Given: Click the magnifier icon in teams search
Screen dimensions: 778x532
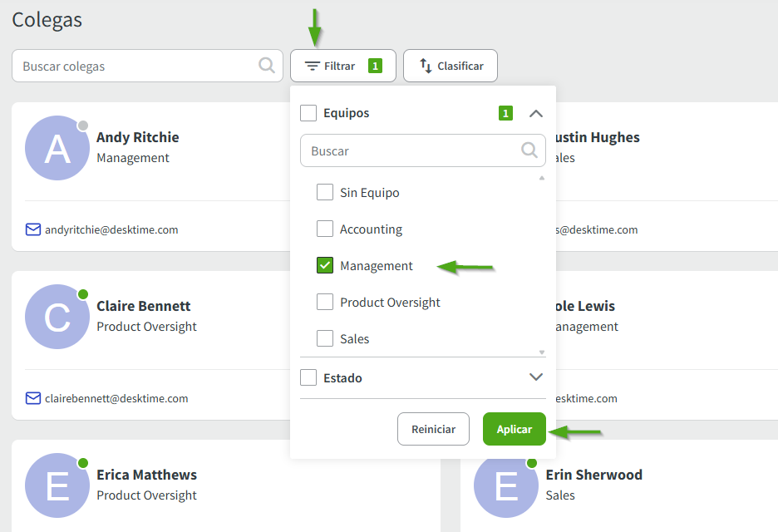Looking at the screenshot, I should point(529,150).
